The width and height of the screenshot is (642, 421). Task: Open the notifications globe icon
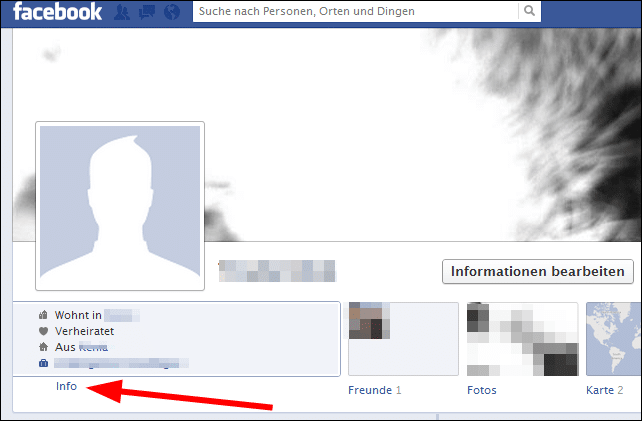click(172, 12)
